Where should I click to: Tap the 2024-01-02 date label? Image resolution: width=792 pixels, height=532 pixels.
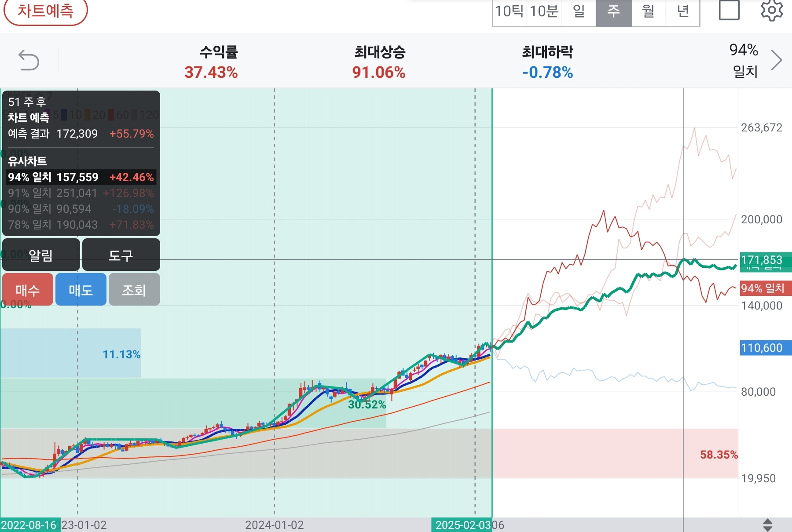(x=274, y=525)
